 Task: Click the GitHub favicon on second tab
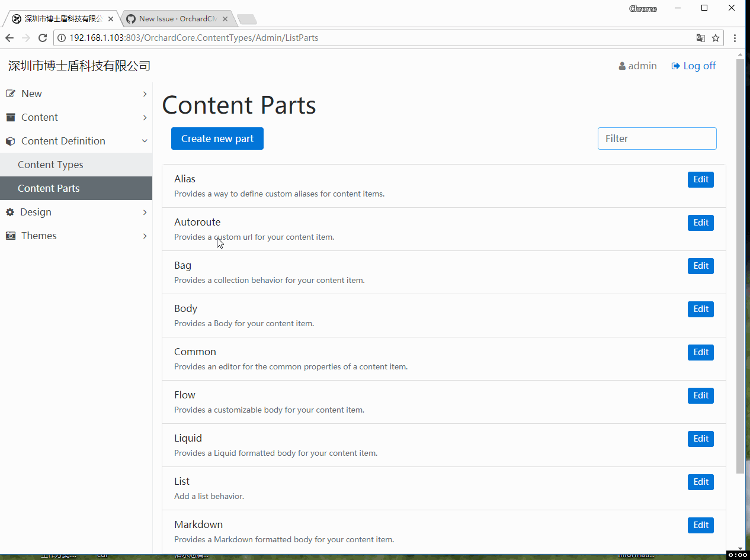[131, 19]
